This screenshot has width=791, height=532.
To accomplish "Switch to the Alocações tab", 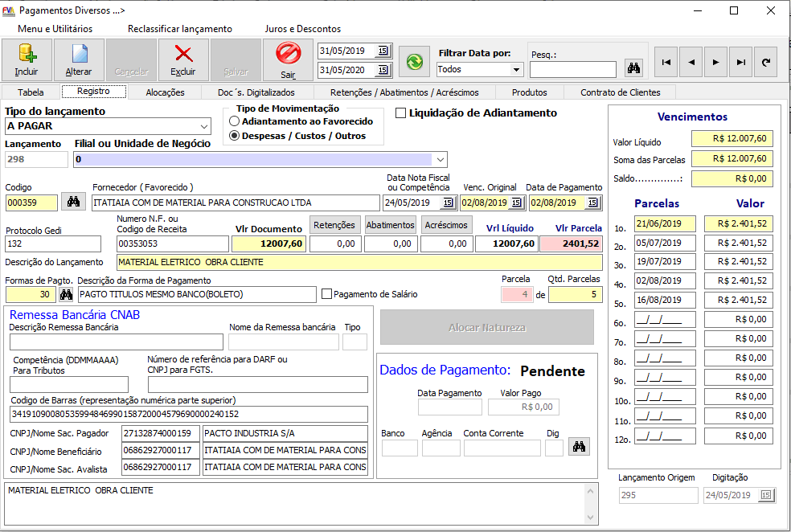I will 165,92.
